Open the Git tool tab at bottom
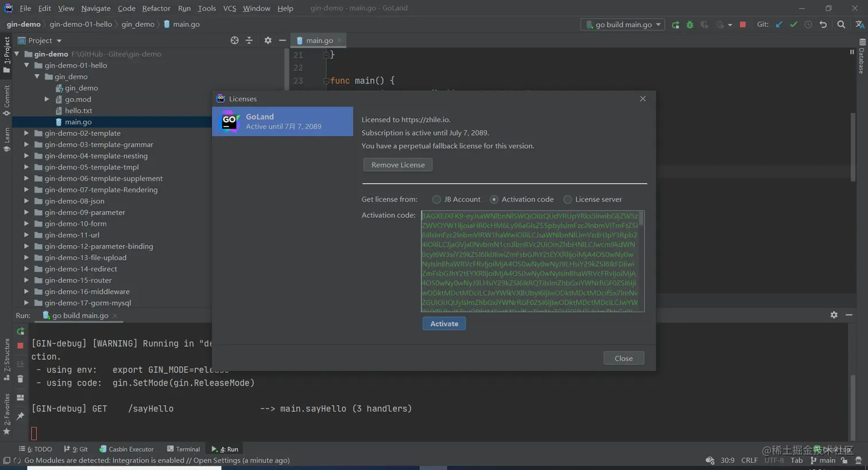The height and width of the screenshot is (470, 868). (x=76, y=449)
